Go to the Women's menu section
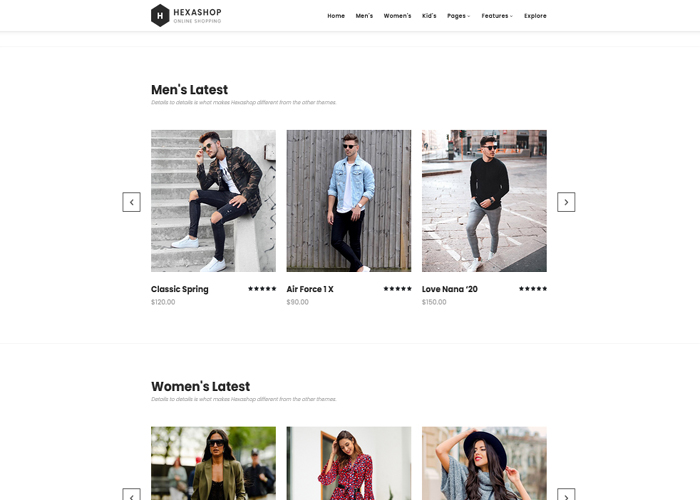The height and width of the screenshot is (500, 700). pyautogui.click(x=397, y=16)
